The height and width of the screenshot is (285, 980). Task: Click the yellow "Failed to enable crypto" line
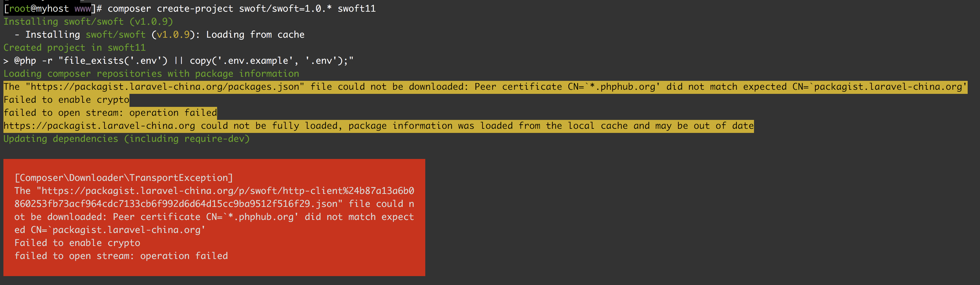pyautogui.click(x=66, y=100)
